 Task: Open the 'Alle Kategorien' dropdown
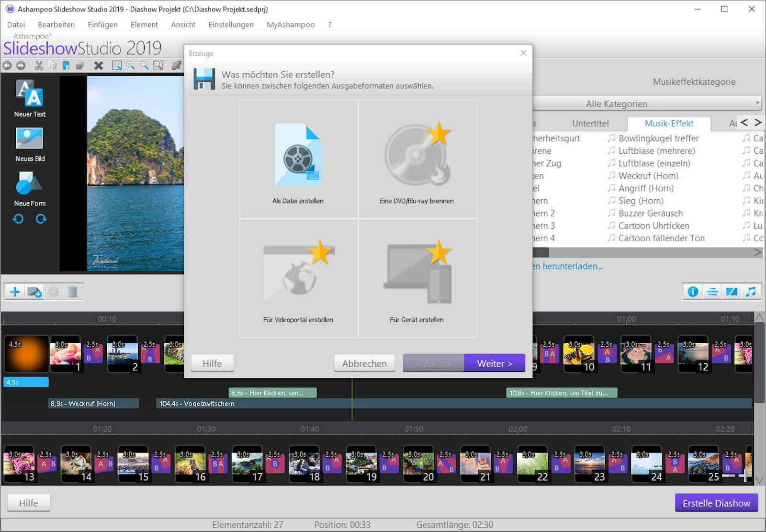pyautogui.click(x=647, y=103)
